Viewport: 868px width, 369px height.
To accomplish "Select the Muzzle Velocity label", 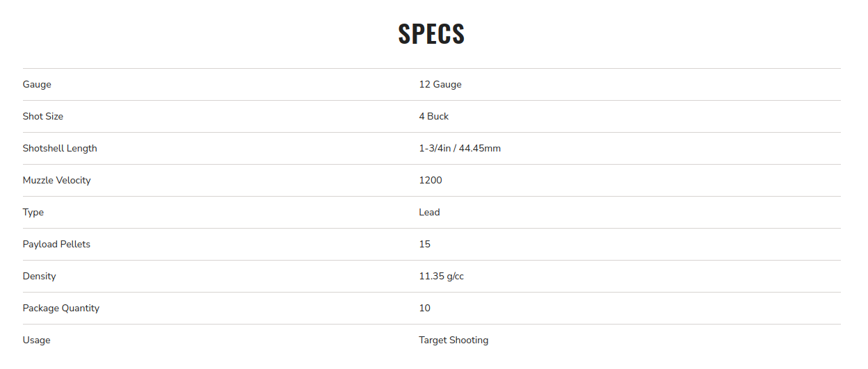I will point(57,180).
